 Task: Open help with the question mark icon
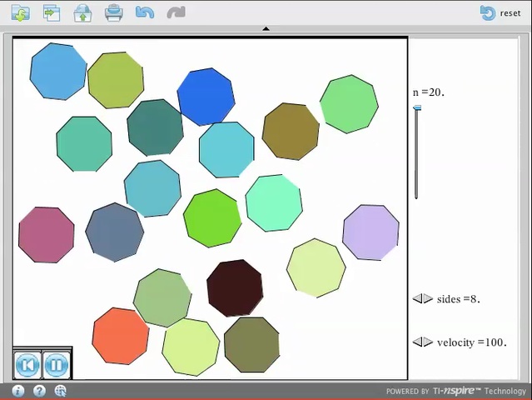39,391
